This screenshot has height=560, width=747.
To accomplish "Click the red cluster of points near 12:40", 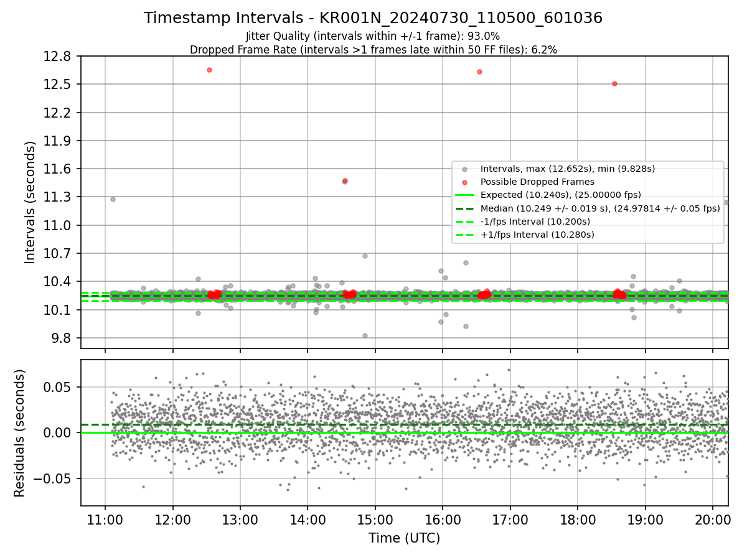I will 214,294.
